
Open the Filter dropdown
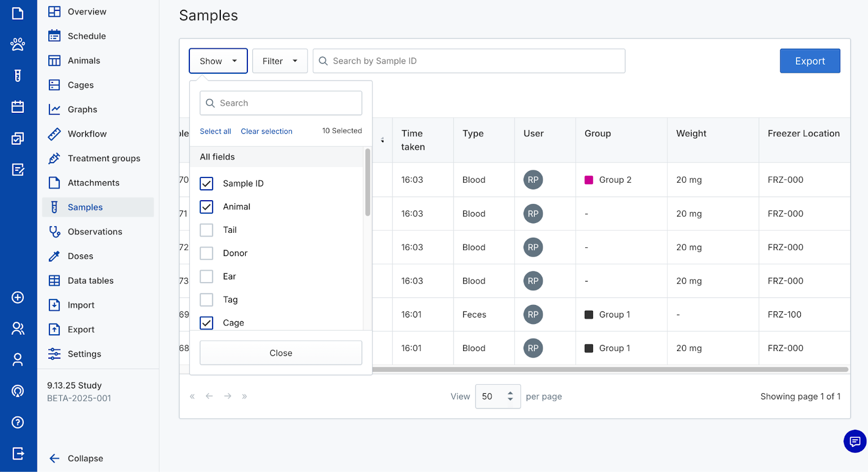[x=279, y=61]
